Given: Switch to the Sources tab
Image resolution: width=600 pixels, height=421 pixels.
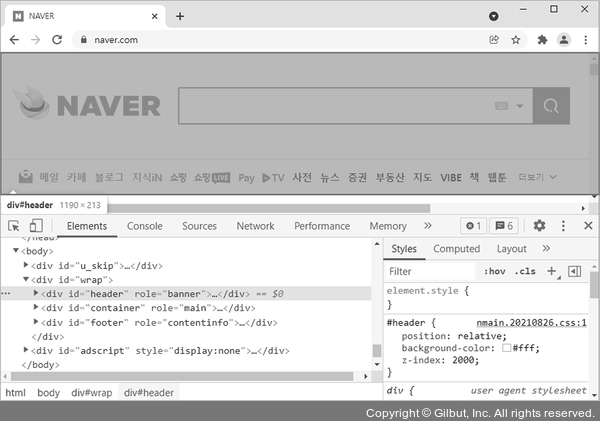Looking at the screenshot, I should [x=199, y=226].
